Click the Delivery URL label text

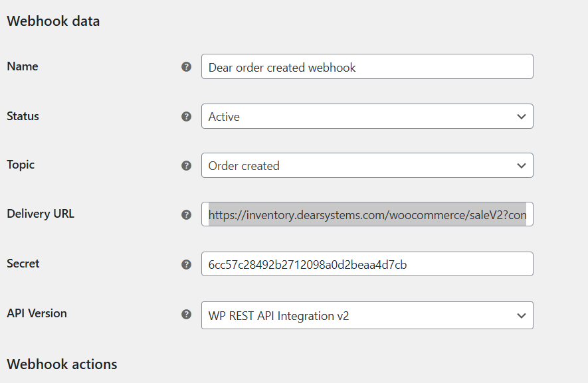pos(41,214)
